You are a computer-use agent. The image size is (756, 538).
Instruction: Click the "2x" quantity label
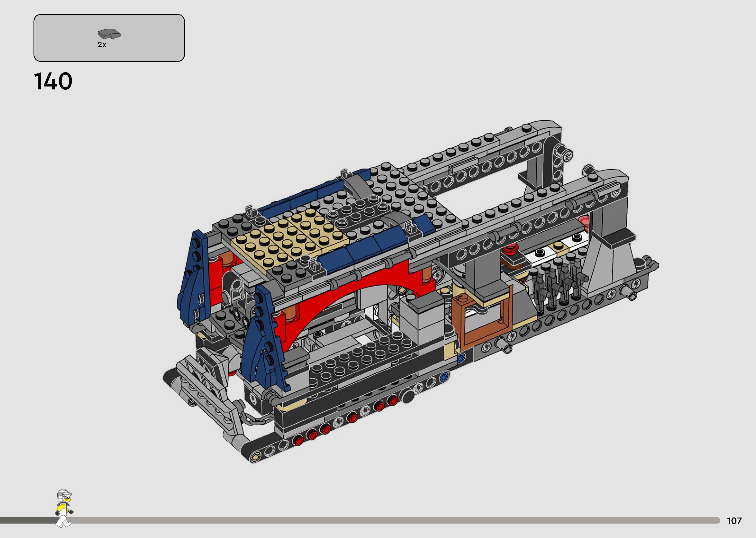(x=102, y=45)
